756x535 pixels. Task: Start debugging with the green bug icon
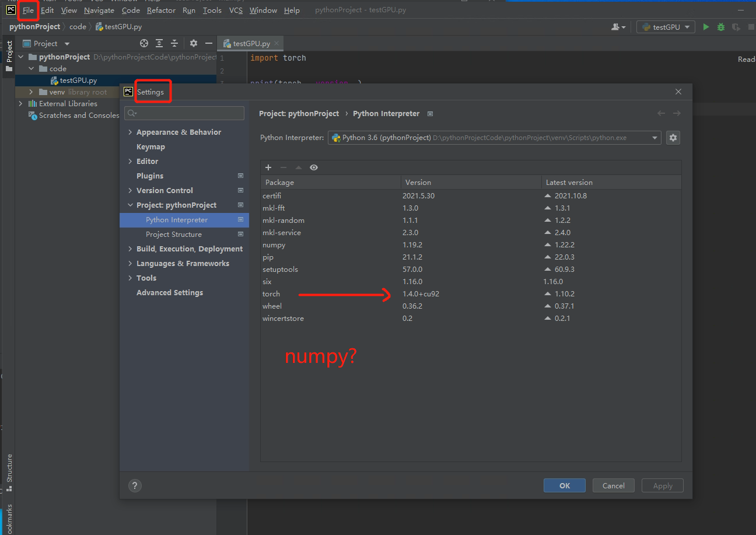pos(721,27)
